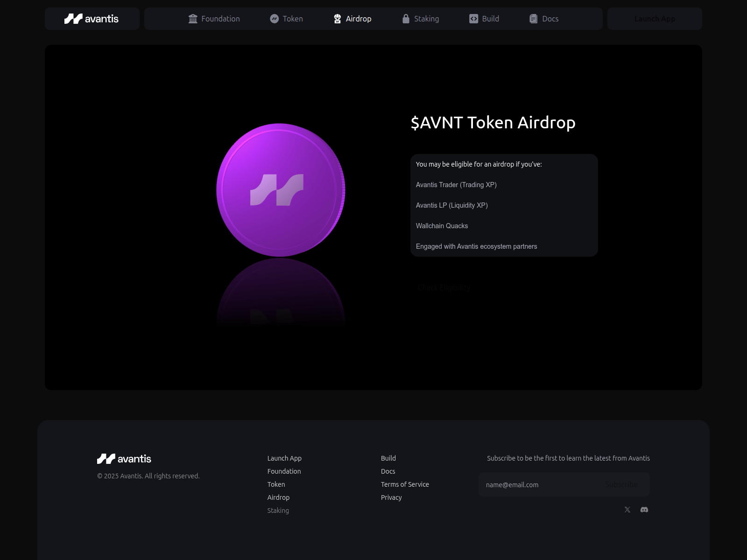Click the purple AVNT coin image

(281, 190)
